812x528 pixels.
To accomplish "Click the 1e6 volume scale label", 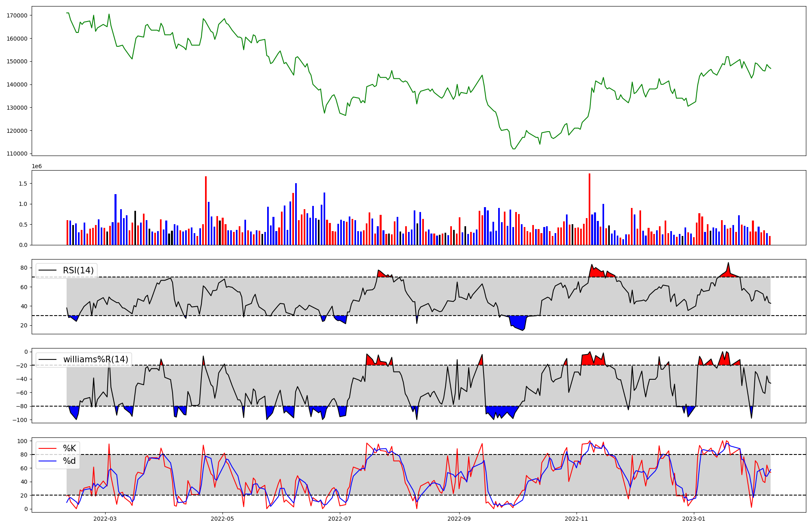I will point(37,167).
